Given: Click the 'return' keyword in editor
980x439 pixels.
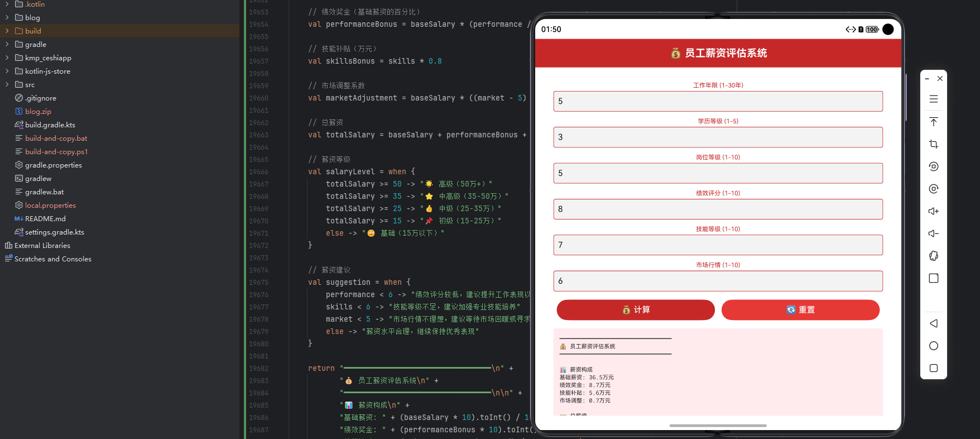Looking at the screenshot, I should 321,368.
